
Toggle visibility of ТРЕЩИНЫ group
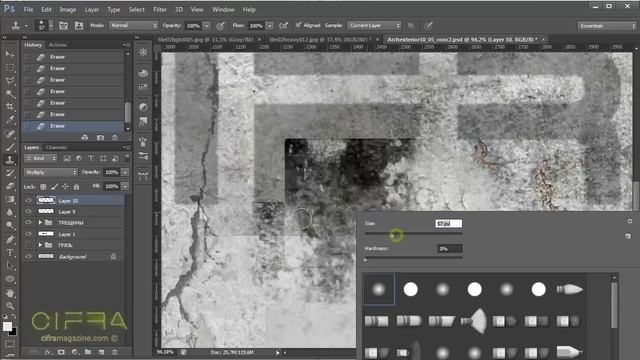coord(28,222)
